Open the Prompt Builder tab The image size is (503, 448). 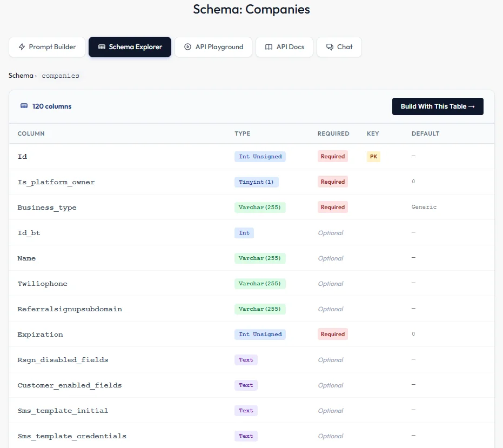tap(47, 47)
